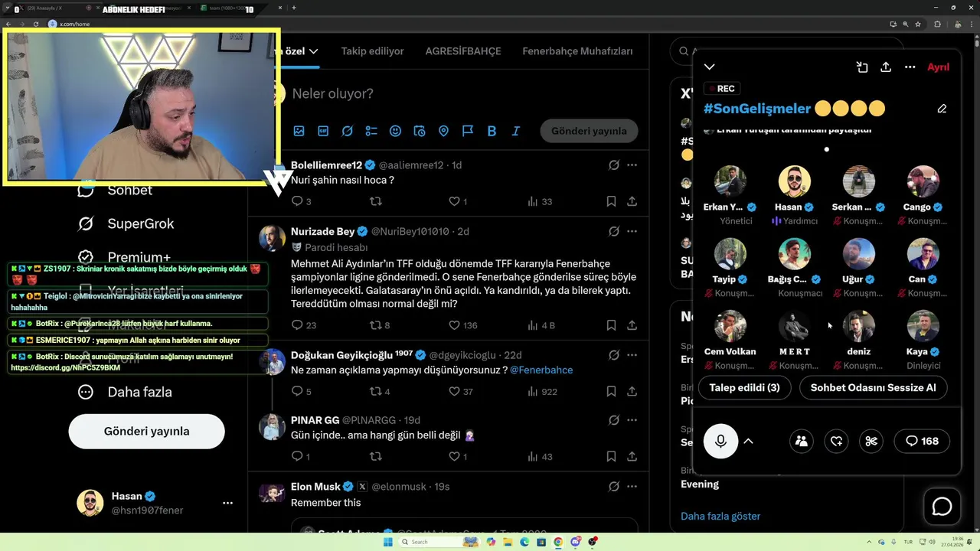
Task: Click the 'Daha fazla göster' link
Action: click(x=720, y=516)
